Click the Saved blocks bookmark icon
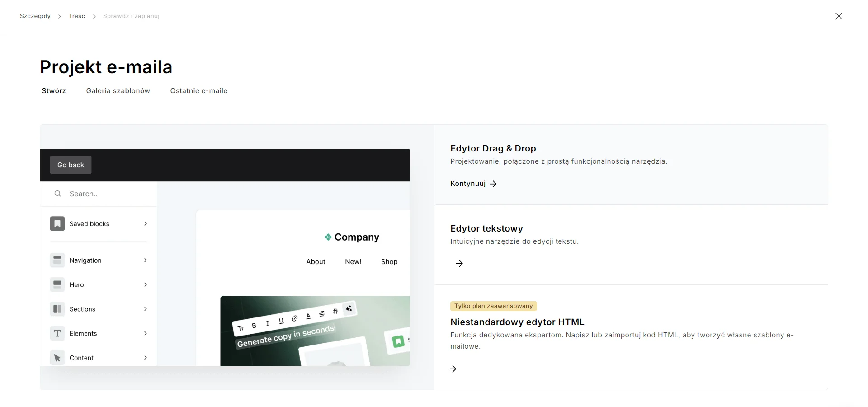This screenshot has width=868, height=407. tap(57, 224)
